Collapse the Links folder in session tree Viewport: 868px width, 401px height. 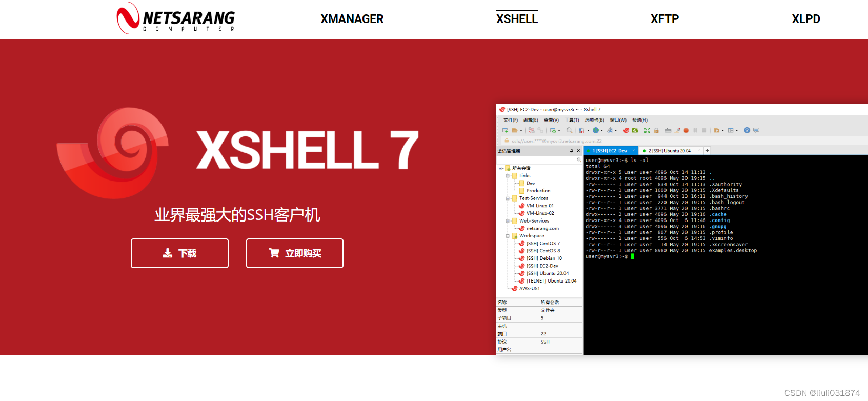pyautogui.click(x=508, y=176)
